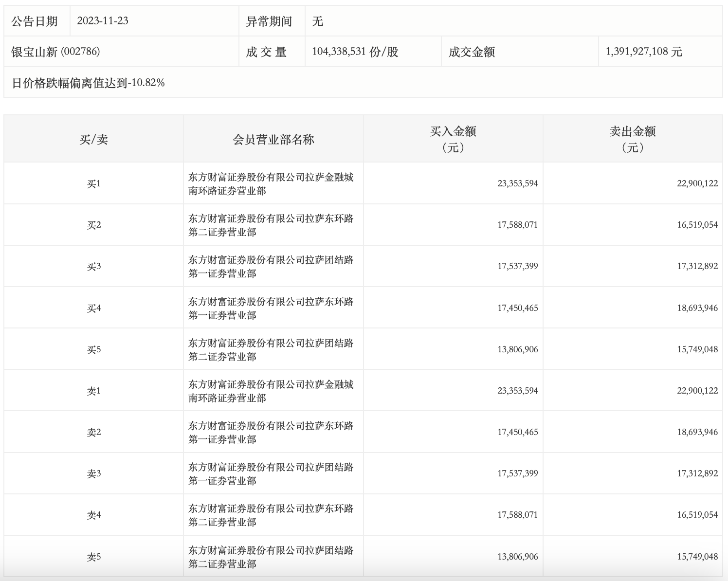The height and width of the screenshot is (581, 728).
Task: Click the buy amount in the 卖4 row
Action: (517, 515)
